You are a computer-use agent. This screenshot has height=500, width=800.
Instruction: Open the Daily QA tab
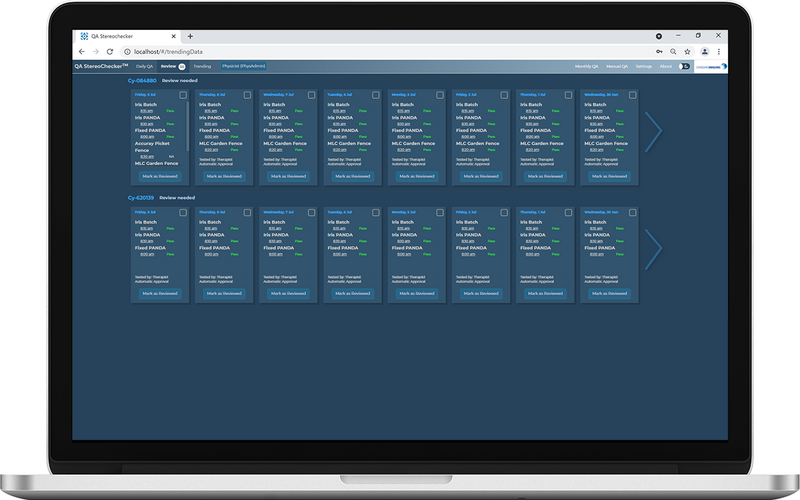point(144,66)
